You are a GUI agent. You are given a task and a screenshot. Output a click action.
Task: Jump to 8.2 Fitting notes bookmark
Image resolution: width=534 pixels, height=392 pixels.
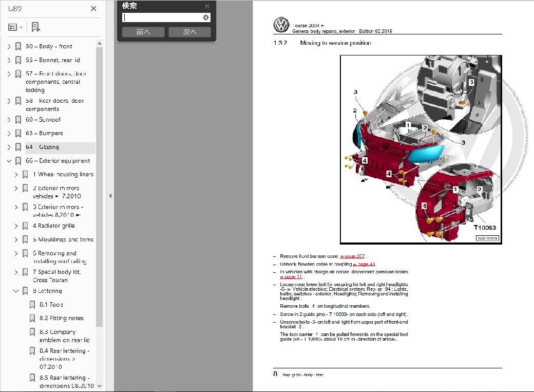coord(62,319)
